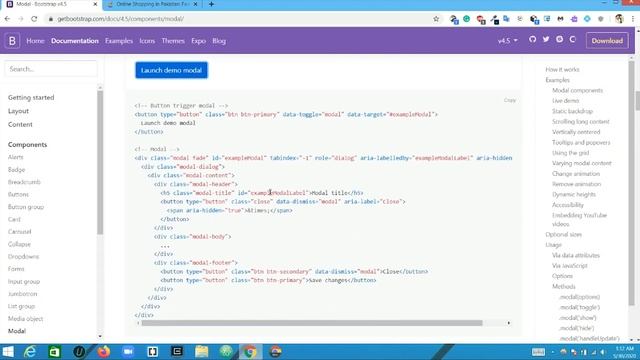The height and width of the screenshot is (360, 640).
Task: Open Bootstrap GitHub icon link
Action: [x=532, y=39]
